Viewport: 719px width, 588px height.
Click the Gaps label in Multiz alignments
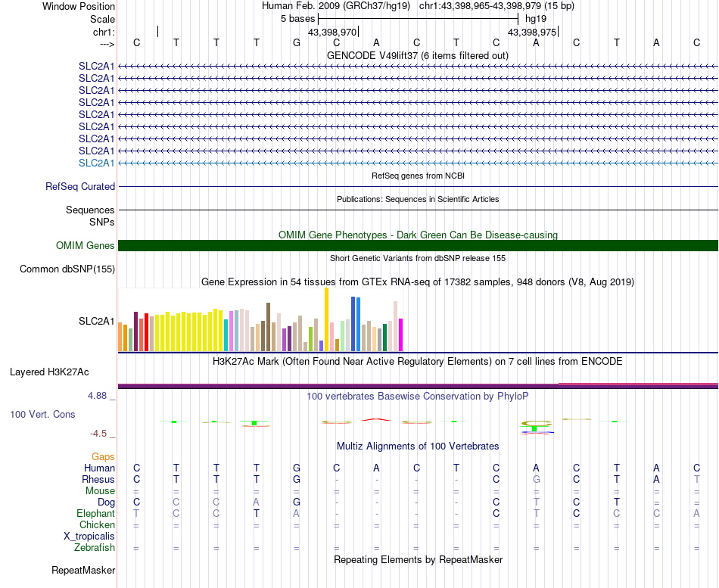click(103, 456)
